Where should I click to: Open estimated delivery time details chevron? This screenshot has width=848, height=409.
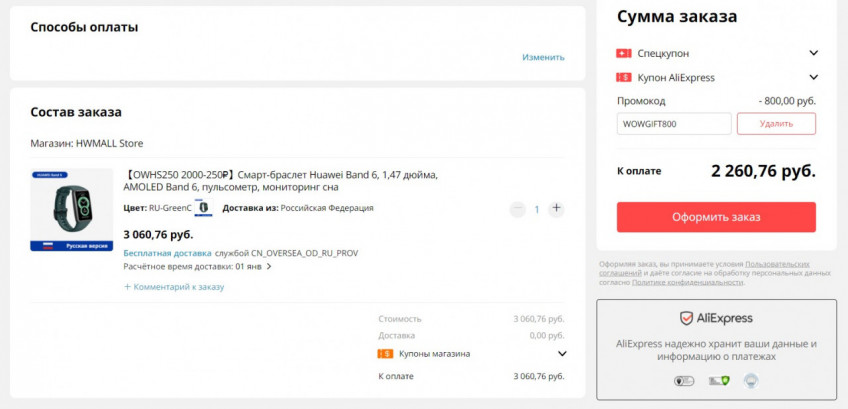[269, 267]
